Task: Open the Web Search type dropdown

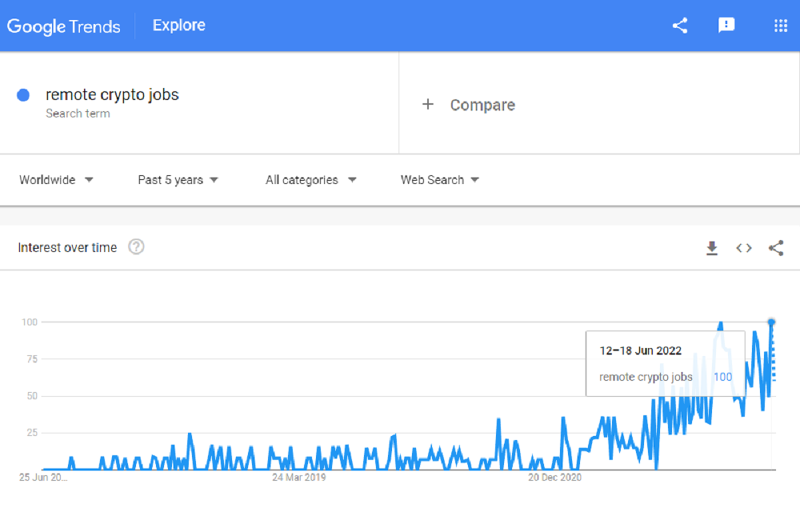Action: tap(439, 180)
